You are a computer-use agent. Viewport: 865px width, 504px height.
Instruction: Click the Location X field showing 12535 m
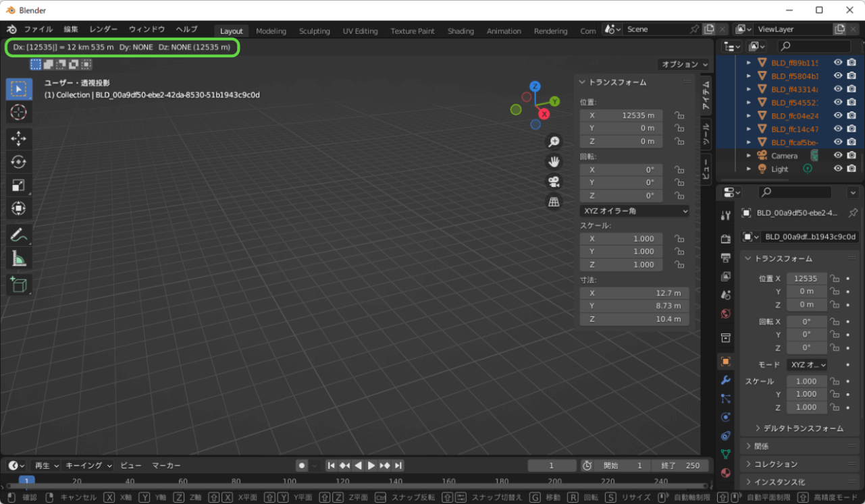808,278
